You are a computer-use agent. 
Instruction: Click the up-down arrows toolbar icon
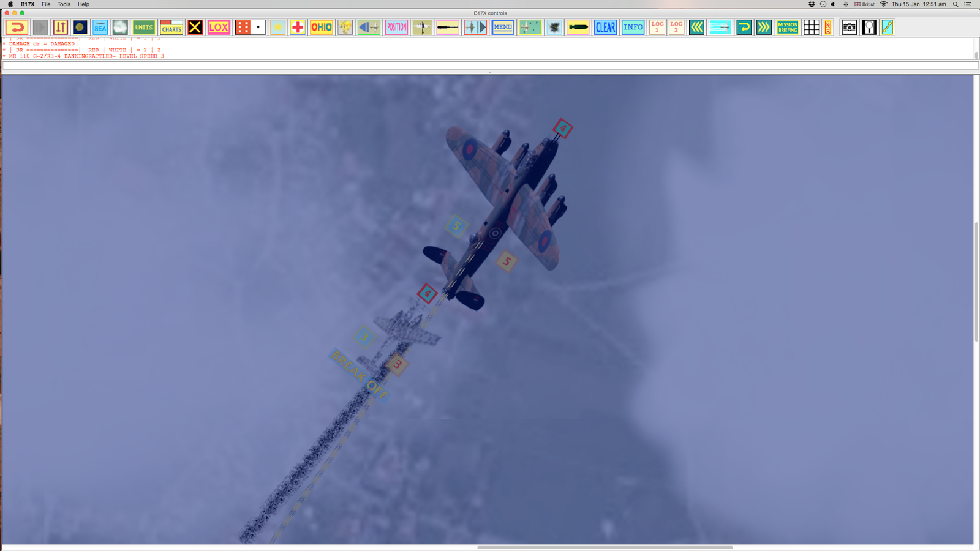coord(60,28)
